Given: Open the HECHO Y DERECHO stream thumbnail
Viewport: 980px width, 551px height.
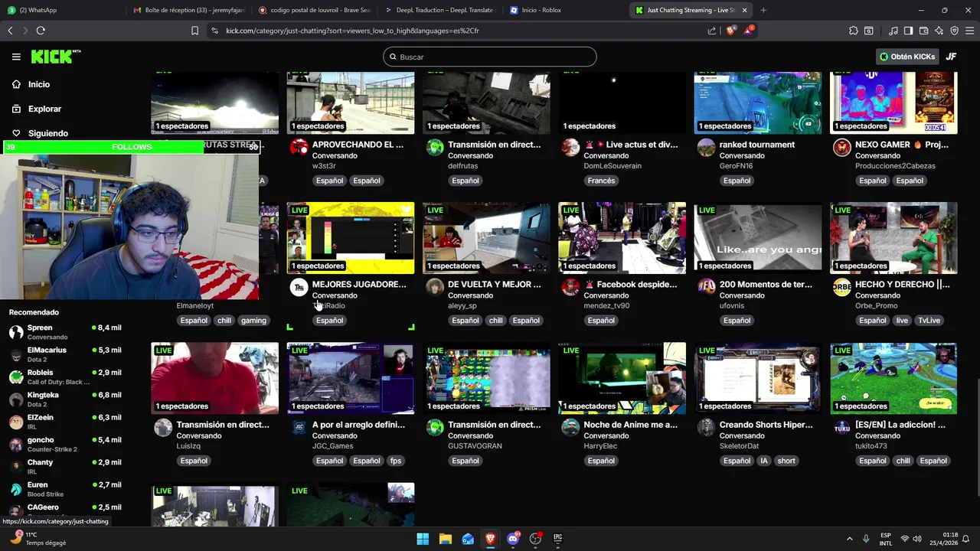Looking at the screenshot, I should (x=893, y=238).
